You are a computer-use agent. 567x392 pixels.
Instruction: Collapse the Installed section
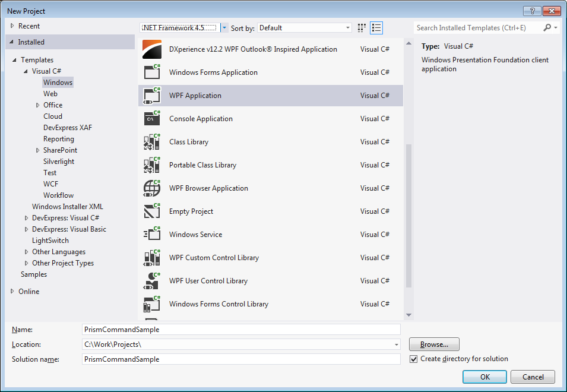click(11, 42)
